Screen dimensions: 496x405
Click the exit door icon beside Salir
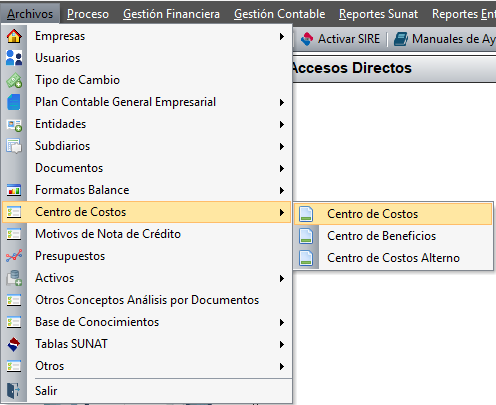click(x=13, y=390)
